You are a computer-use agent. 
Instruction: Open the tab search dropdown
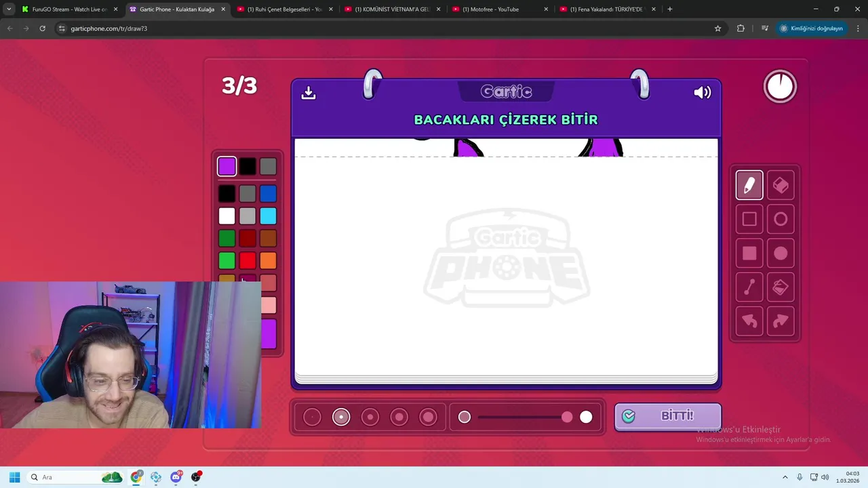[x=9, y=9]
